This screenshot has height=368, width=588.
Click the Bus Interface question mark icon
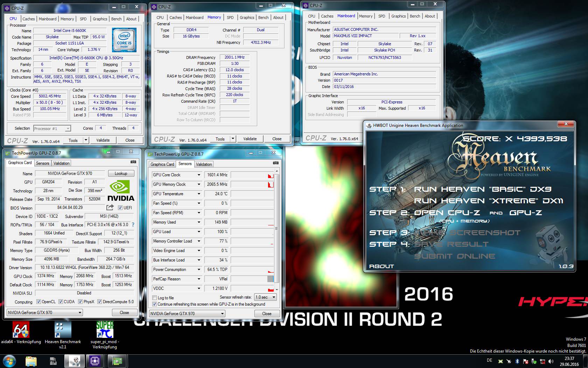pyautogui.click(x=133, y=225)
